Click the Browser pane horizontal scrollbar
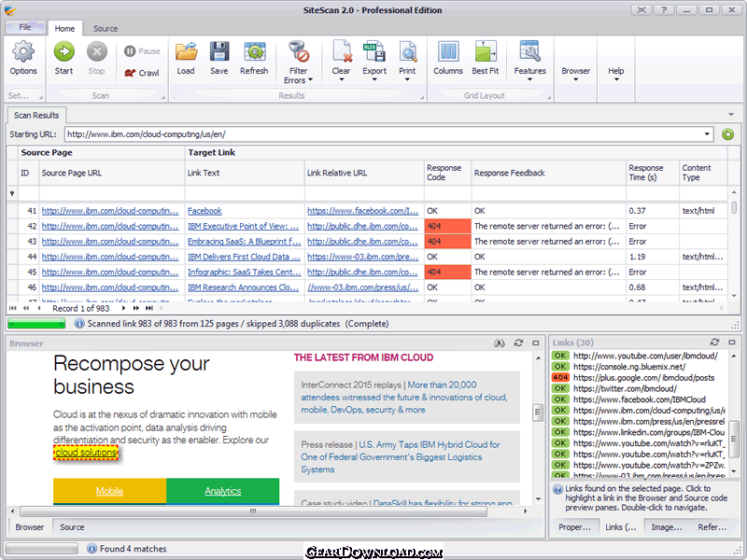This screenshot has width=747, height=560. [253, 511]
